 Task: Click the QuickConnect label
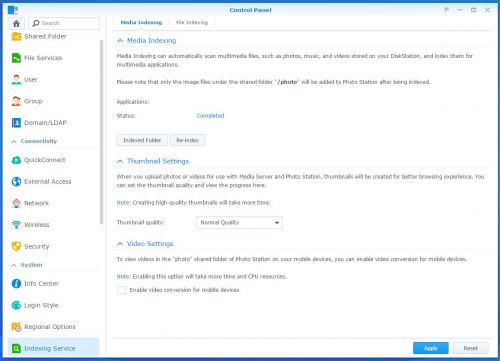45,160
